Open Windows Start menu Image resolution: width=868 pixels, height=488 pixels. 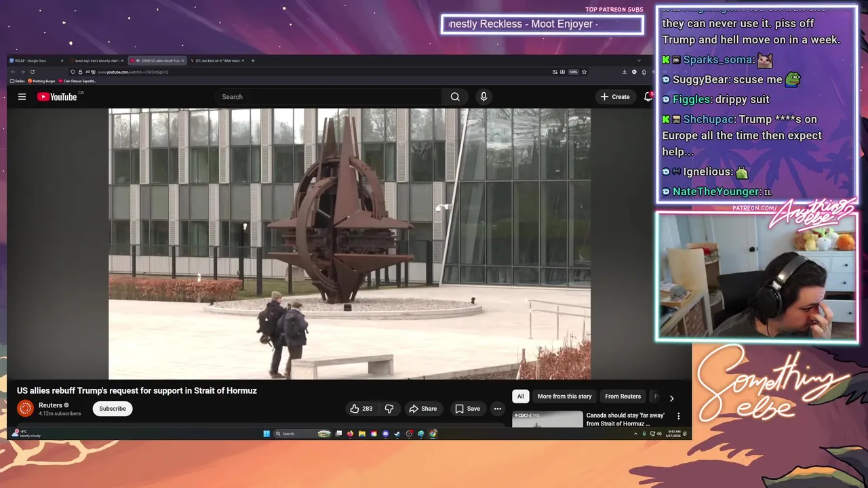coord(267,434)
